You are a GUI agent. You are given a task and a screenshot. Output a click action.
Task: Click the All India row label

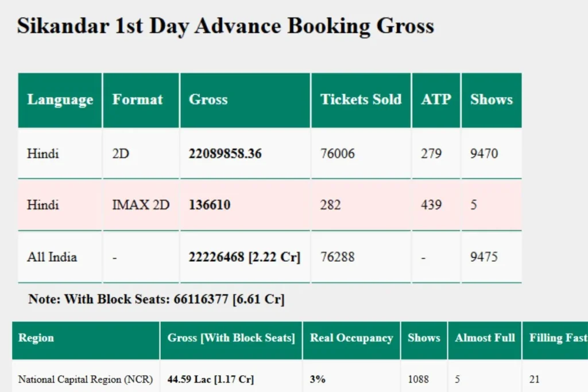[x=52, y=257]
